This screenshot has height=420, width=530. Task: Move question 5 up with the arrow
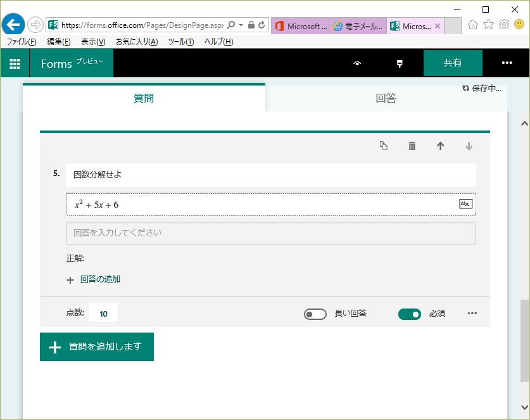point(440,146)
